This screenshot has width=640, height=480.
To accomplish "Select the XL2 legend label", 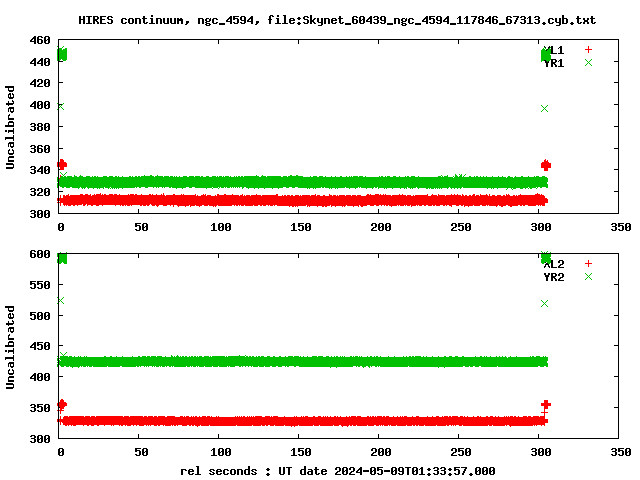I will tap(554, 264).
